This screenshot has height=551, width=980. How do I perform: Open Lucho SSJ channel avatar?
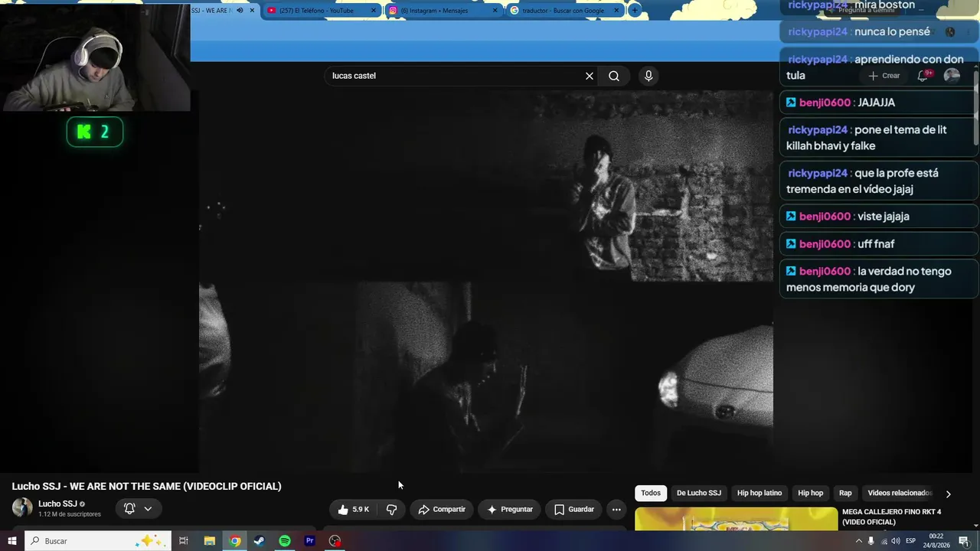tap(22, 507)
